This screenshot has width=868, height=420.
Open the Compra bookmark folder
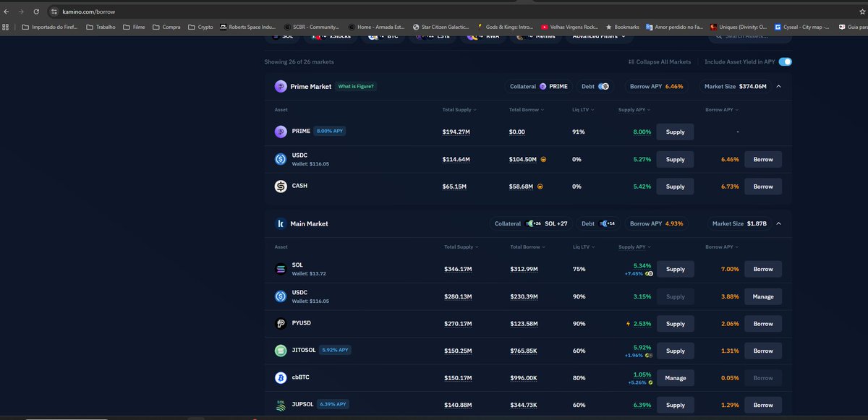pyautogui.click(x=166, y=27)
